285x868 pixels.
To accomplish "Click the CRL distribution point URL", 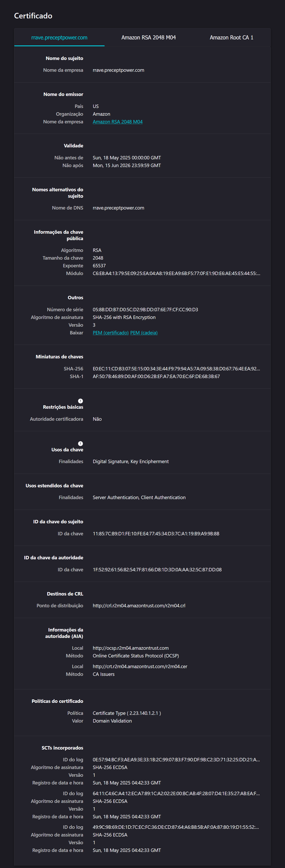I will 139,606.
